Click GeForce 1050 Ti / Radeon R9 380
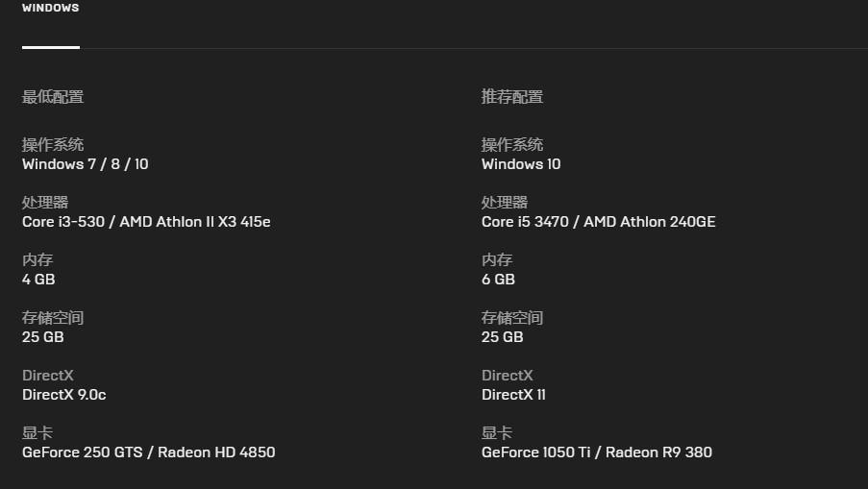 tap(597, 452)
